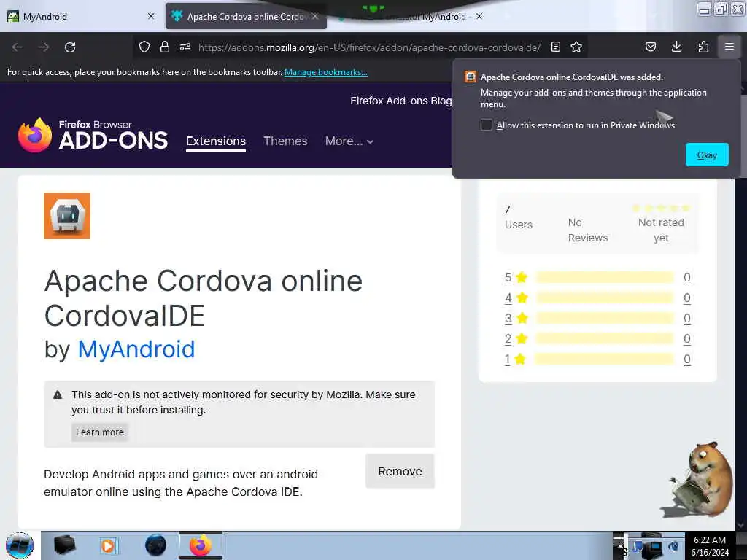This screenshot has height=560, width=747.
Task: Expand the More... dropdown menu
Action: (349, 141)
